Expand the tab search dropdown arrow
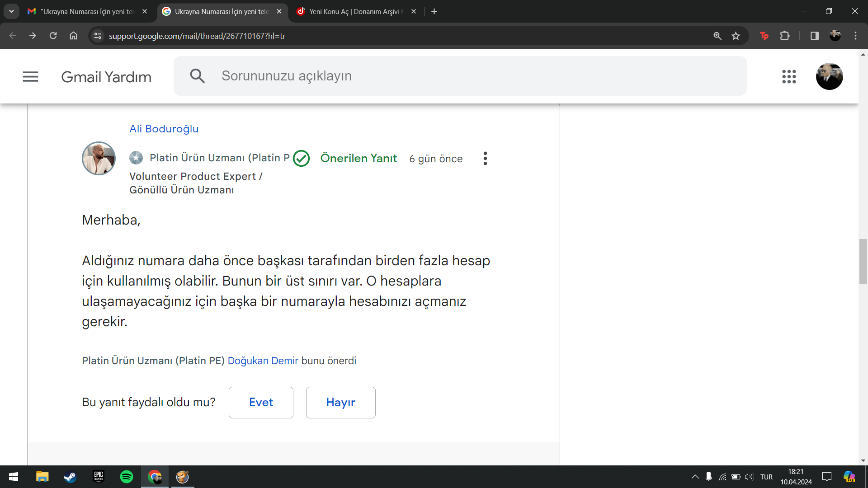 click(x=11, y=11)
